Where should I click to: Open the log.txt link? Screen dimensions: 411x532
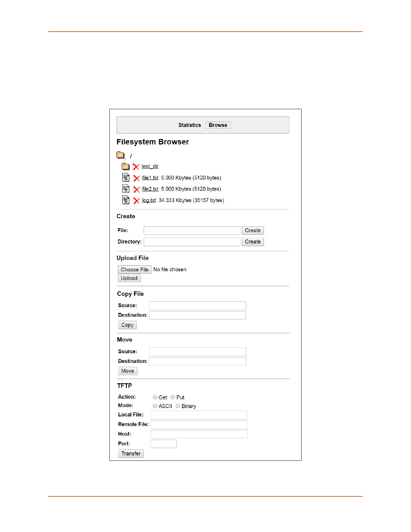pyautogui.click(x=149, y=200)
